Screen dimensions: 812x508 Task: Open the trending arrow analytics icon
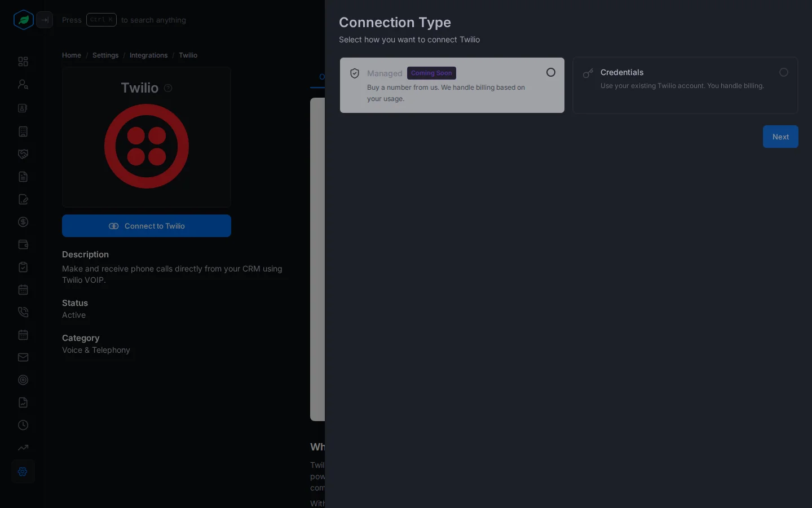point(23,448)
